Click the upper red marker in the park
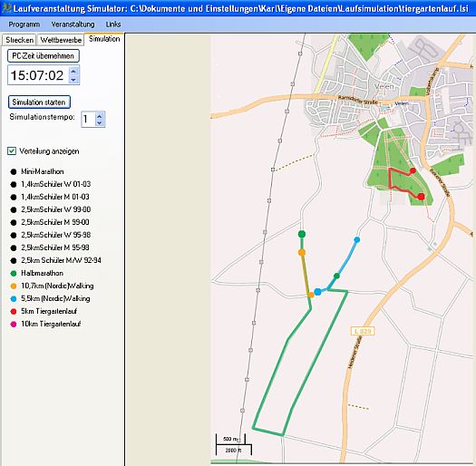This screenshot has height=466, width=476. click(413, 170)
